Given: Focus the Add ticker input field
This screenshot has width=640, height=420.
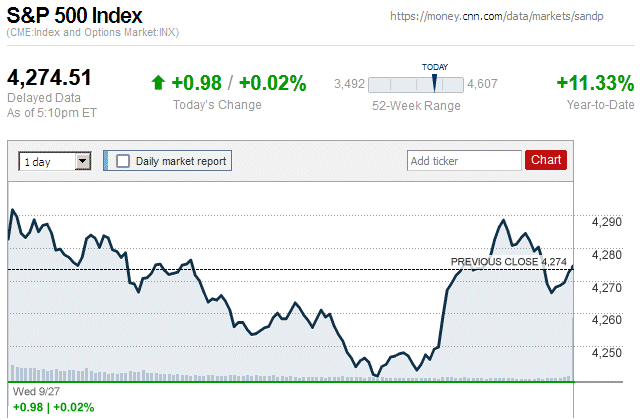Looking at the screenshot, I should [464, 160].
